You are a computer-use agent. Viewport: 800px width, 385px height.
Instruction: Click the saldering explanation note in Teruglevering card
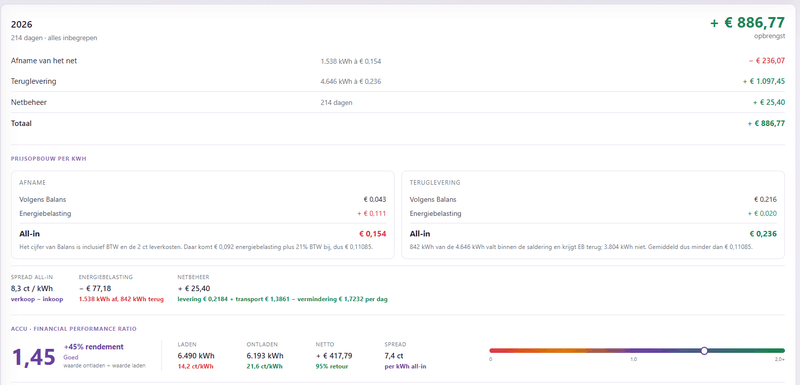tap(581, 247)
